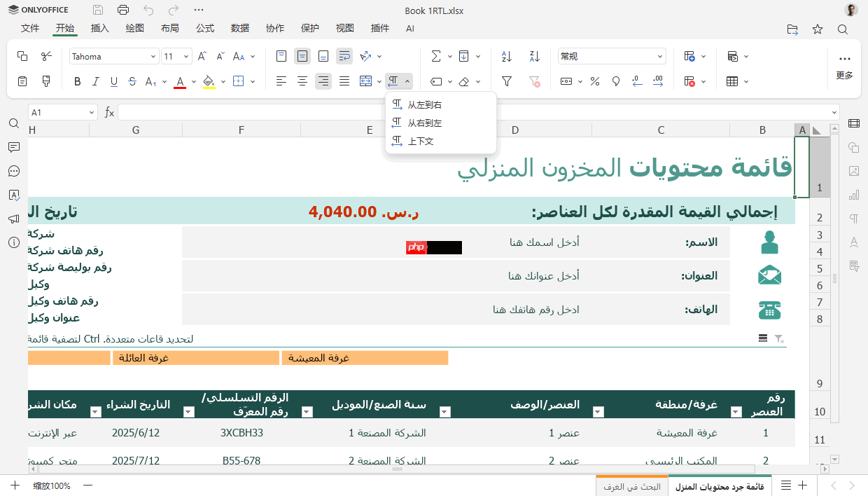Switch to the قائمة جرد محتويات المنزل sheet

pyautogui.click(x=720, y=485)
